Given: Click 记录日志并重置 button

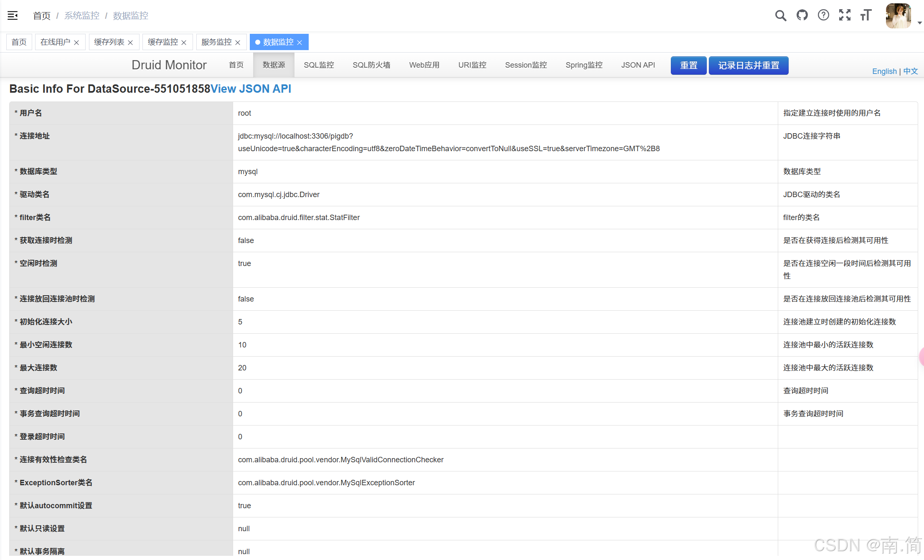Looking at the screenshot, I should (x=748, y=66).
